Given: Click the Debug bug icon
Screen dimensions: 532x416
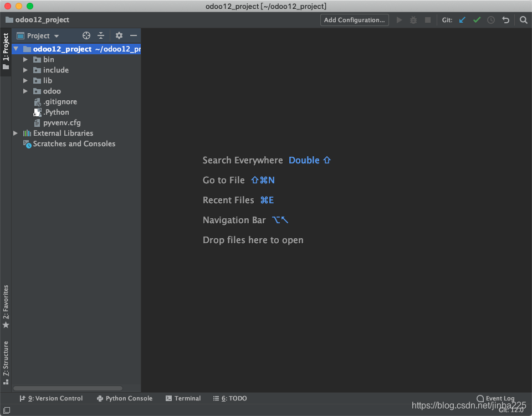Looking at the screenshot, I should (413, 20).
